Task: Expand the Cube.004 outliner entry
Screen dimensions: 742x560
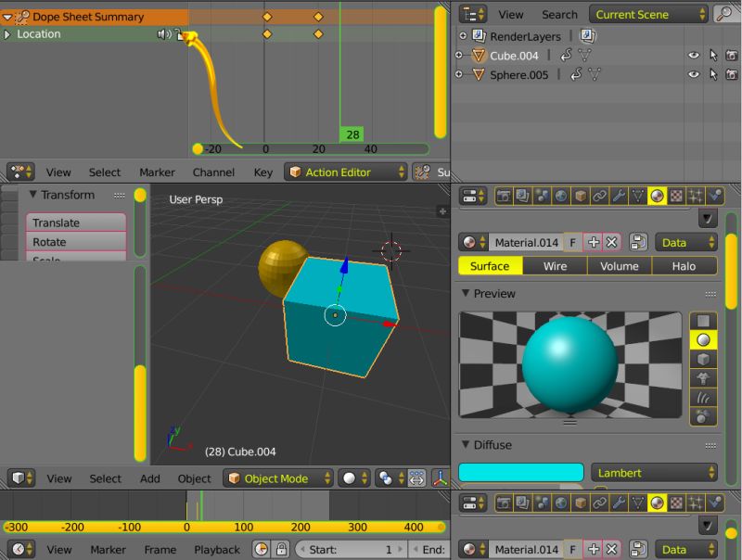Action: (458, 56)
